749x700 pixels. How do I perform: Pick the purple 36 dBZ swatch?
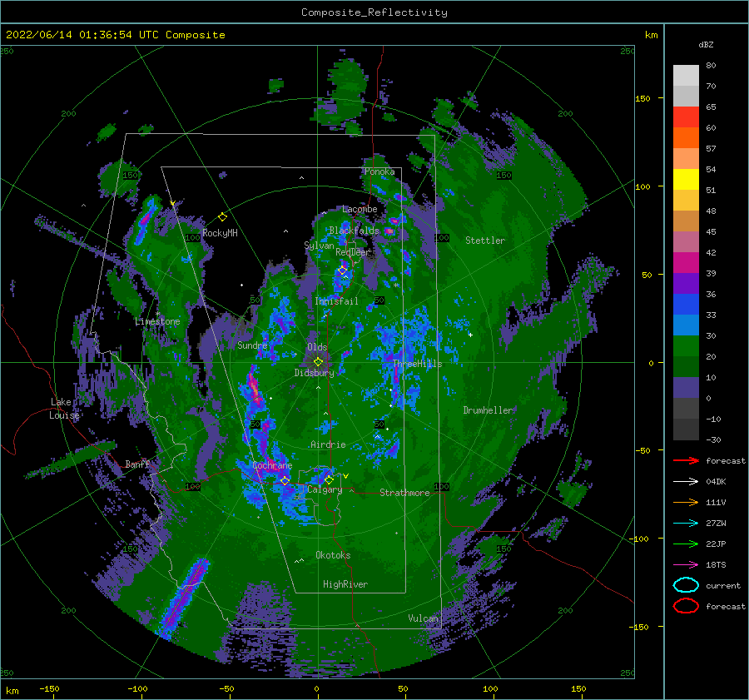pos(686,283)
